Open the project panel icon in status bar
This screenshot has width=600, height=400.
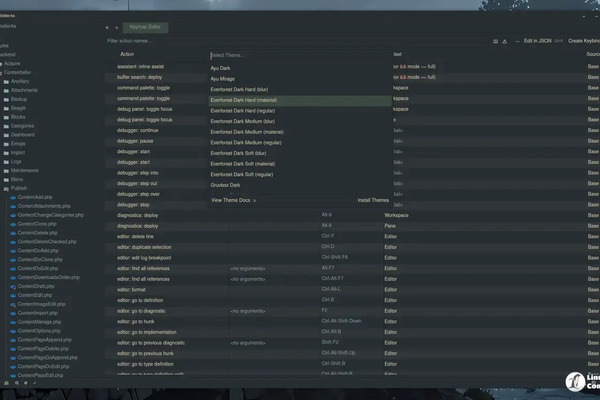[x=5, y=382]
